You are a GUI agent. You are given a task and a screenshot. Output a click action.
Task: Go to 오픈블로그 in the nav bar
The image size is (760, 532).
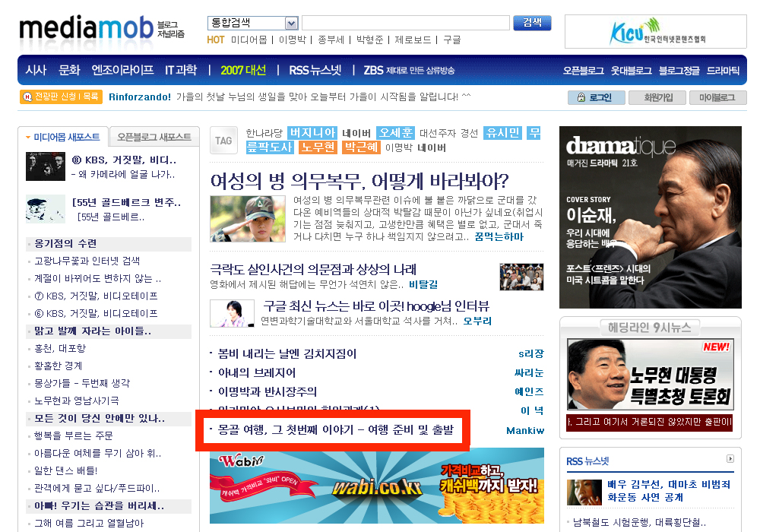click(583, 71)
